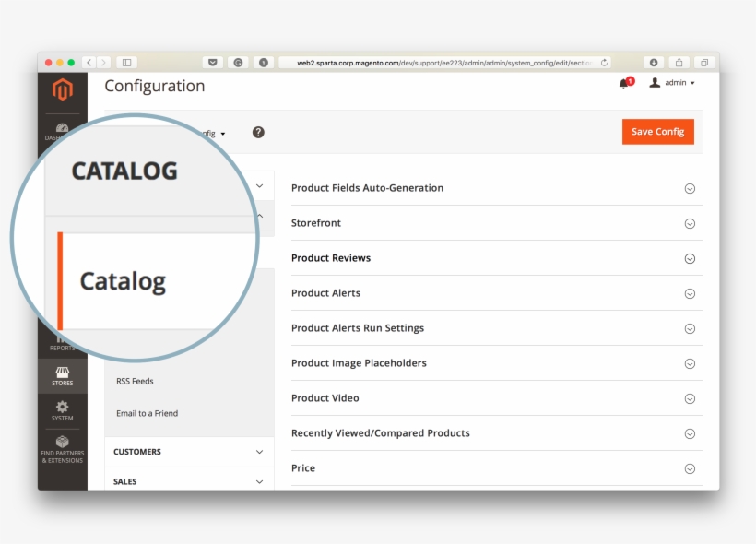Open the notifications bell
Viewport: 756px width, 544px height.
[626, 83]
